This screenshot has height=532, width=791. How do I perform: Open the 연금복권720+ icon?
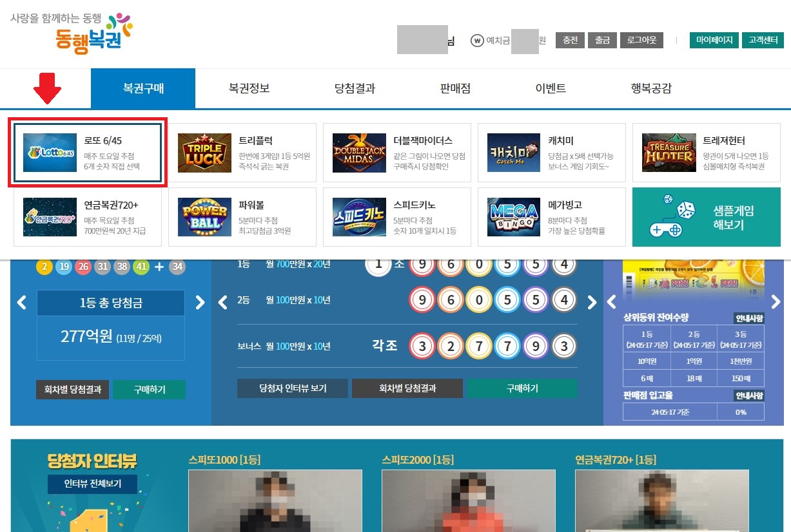50,217
